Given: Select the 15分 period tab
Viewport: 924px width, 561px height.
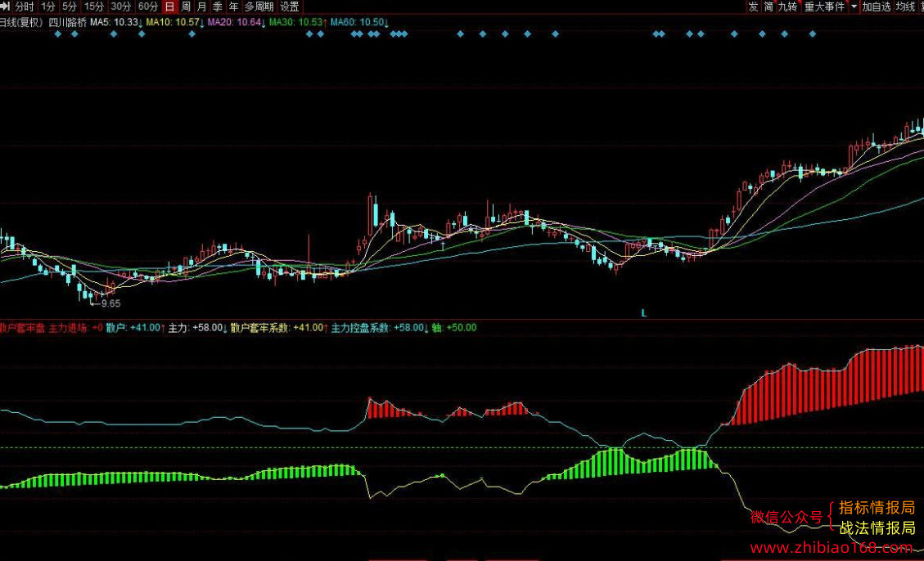Looking at the screenshot, I should click(x=94, y=7).
